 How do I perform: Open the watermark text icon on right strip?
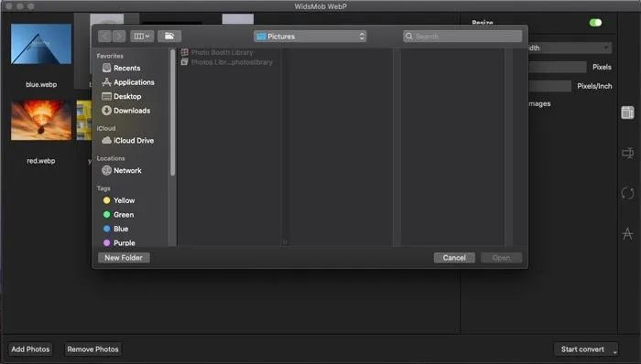pos(627,233)
